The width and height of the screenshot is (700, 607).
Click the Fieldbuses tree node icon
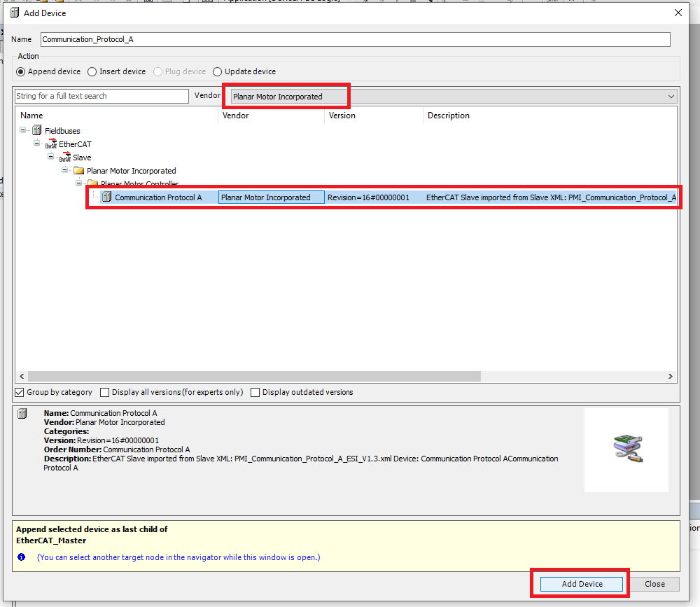pos(37,131)
